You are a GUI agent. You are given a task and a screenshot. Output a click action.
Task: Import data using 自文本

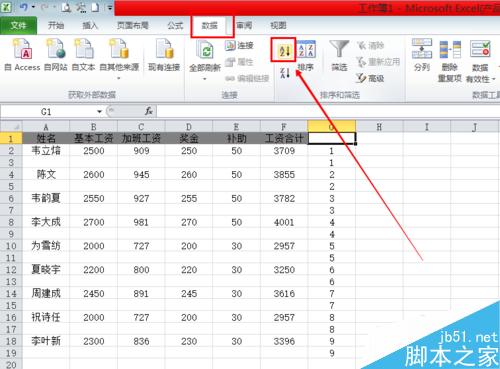pyautogui.click(x=83, y=55)
